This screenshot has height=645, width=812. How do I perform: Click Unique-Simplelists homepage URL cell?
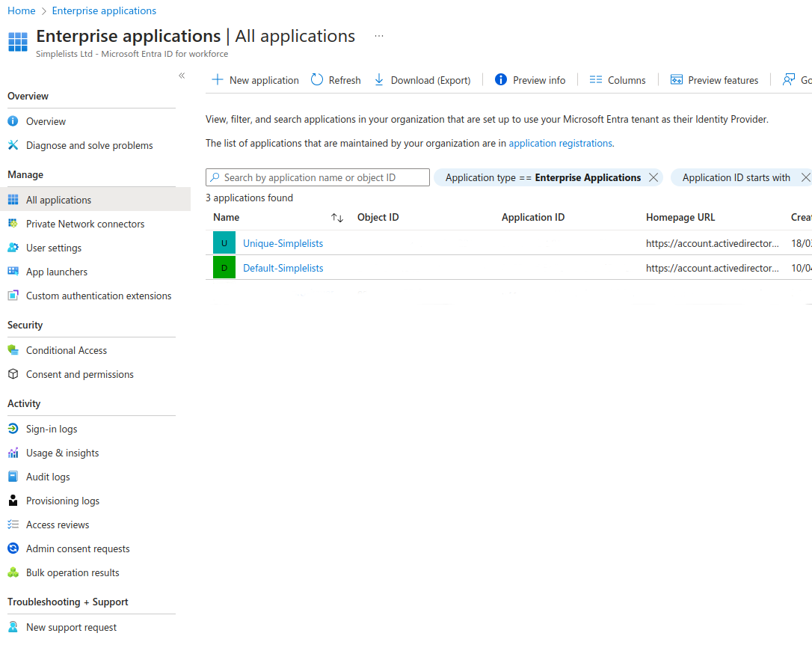(x=712, y=243)
